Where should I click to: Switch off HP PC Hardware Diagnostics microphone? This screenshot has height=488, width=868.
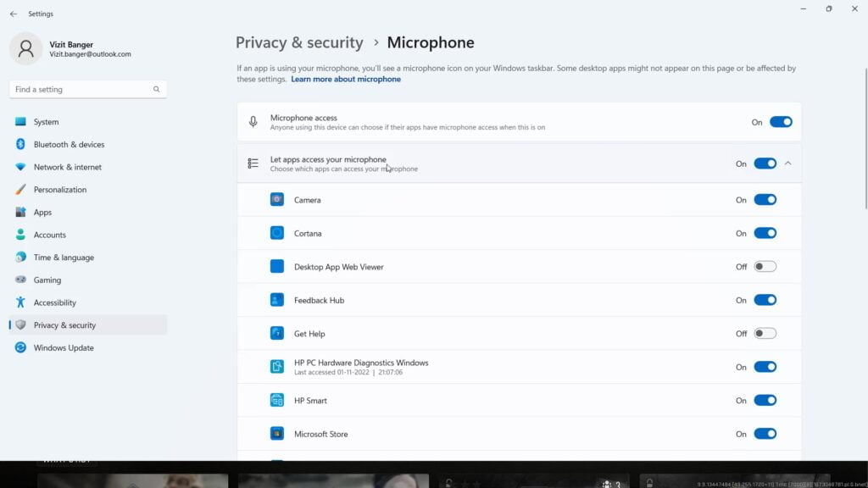(x=765, y=367)
